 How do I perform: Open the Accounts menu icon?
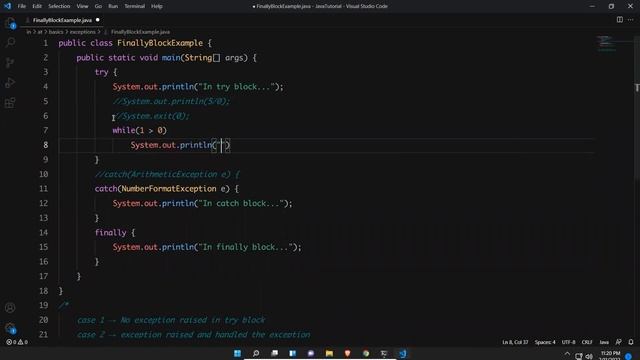pyautogui.click(x=10, y=308)
